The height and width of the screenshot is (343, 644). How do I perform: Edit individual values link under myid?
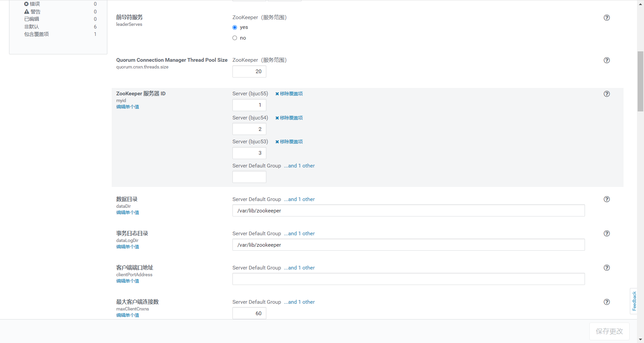pyautogui.click(x=127, y=107)
